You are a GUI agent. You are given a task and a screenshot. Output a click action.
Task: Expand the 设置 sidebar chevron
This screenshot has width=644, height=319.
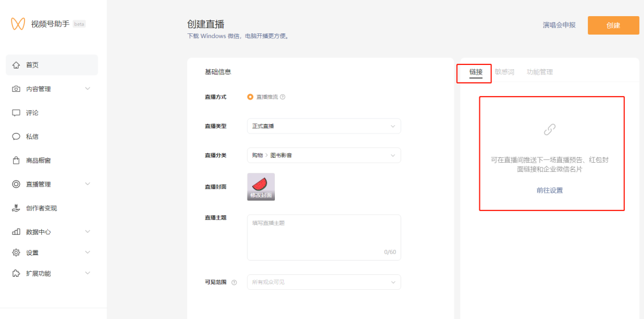(x=88, y=252)
